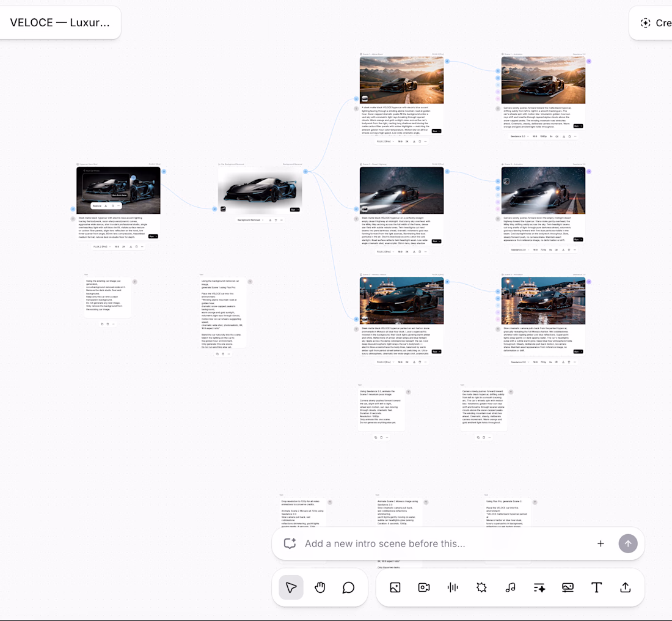Delete the Background Removal node

coord(276,220)
